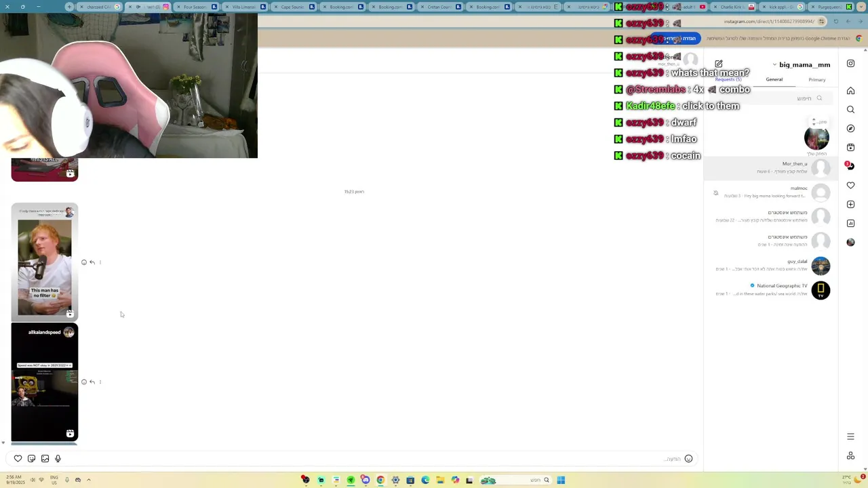Screen dimensions: 868x488
Task: Switch to the Four Seasons browser tab
Action: click(195, 7)
